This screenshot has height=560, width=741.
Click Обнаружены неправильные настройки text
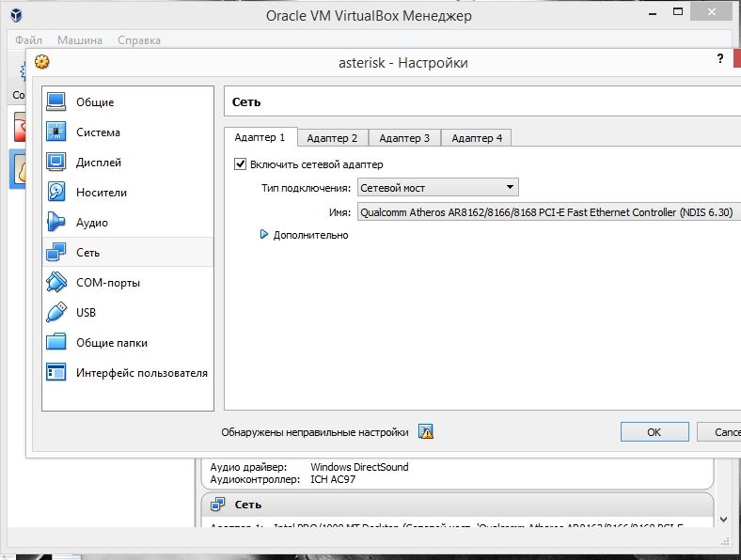[x=315, y=432]
